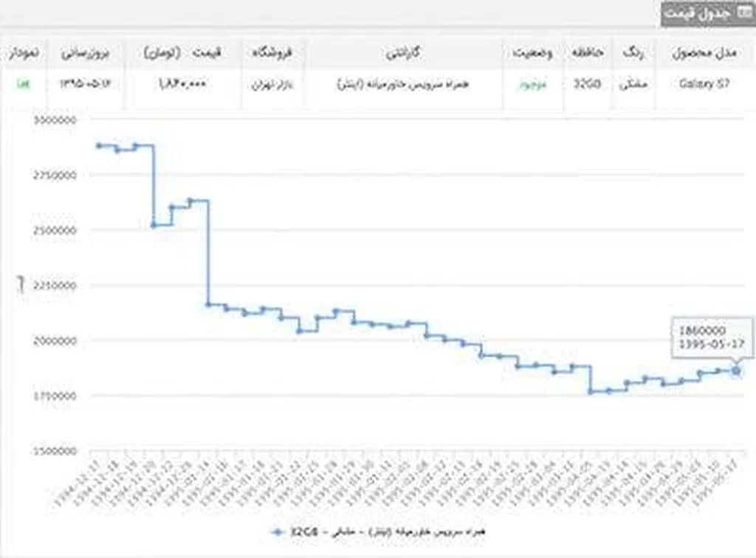The height and width of the screenshot is (558, 756).
Task: Click the first data point on the chart line
Action: pyautogui.click(x=99, y=145)
